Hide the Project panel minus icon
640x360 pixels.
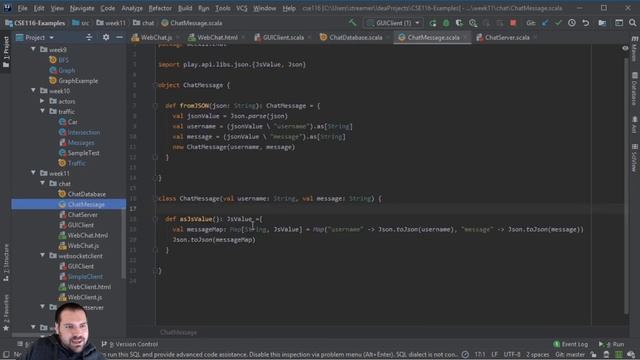[119, 37]
